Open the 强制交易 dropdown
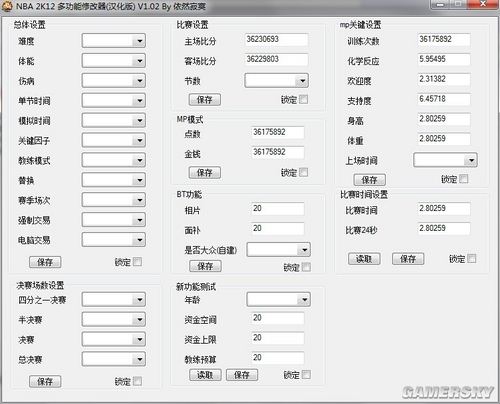This screenshot has height=404, width=500. [114, 220]
